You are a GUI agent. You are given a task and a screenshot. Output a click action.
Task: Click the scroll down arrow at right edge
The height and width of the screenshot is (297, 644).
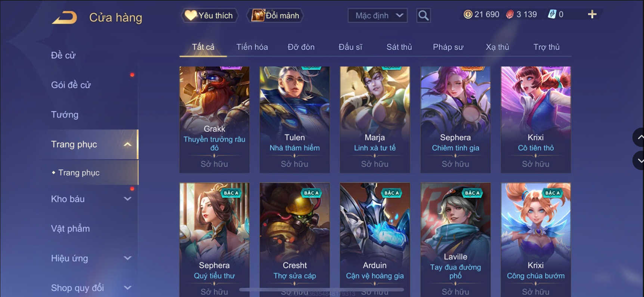(x=639, y=160)
